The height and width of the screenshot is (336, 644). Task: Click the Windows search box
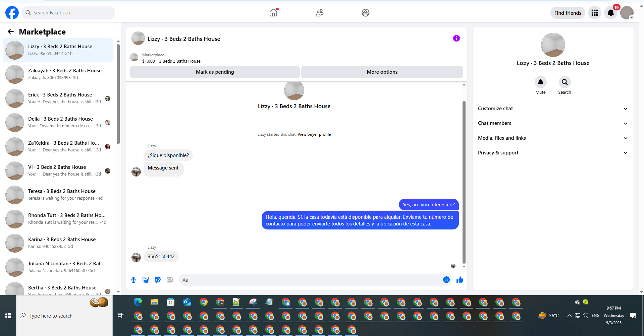pos(64,316)
